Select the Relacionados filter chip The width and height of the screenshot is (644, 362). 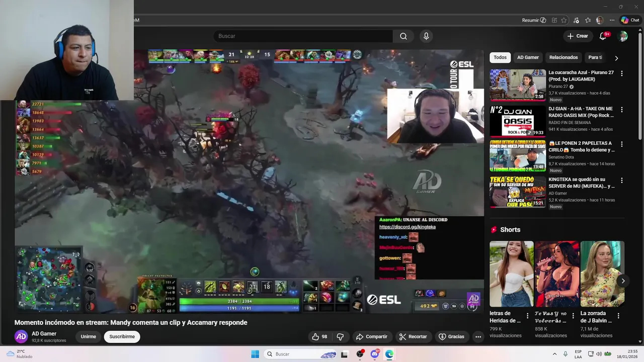point(563,57)
